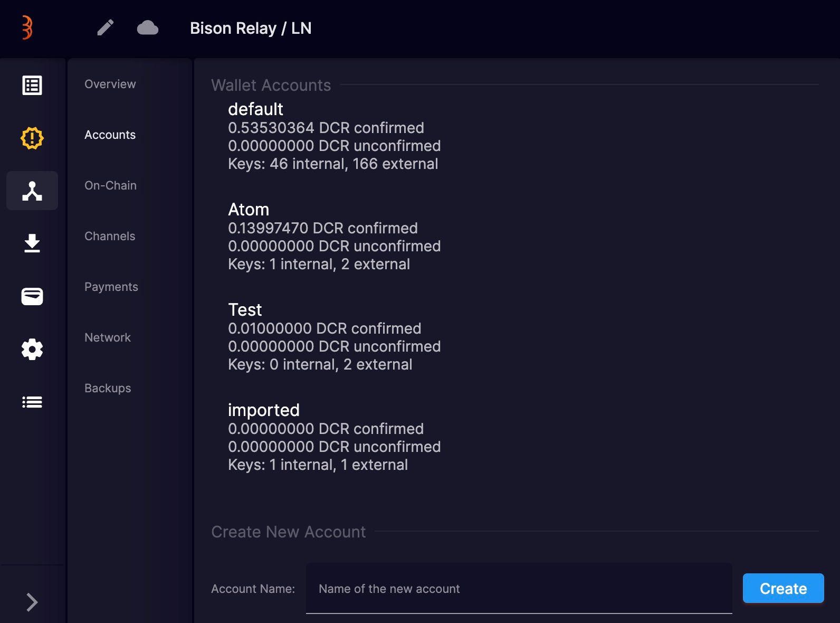Image resolution: width=840 pixels, height=623 pixels.
Task: Switch to the Accounts tab
Action: point(110,135)
